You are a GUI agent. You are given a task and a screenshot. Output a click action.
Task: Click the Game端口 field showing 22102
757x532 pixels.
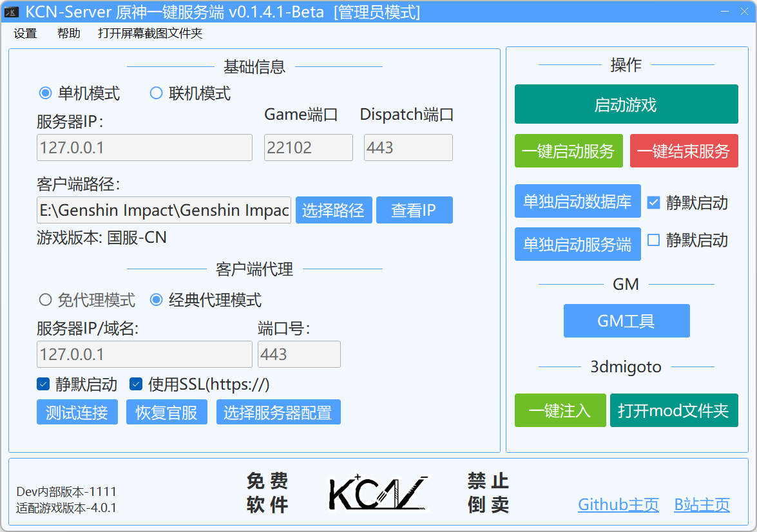click(309, 147)
